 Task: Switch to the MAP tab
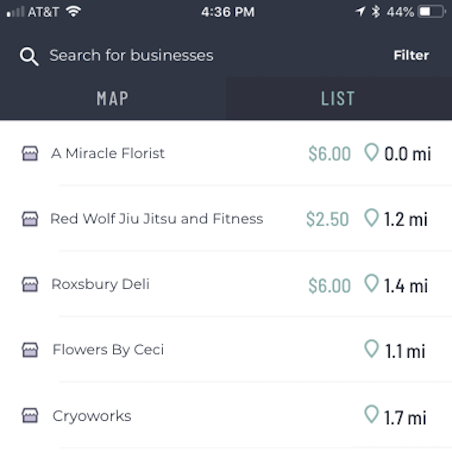113,98
